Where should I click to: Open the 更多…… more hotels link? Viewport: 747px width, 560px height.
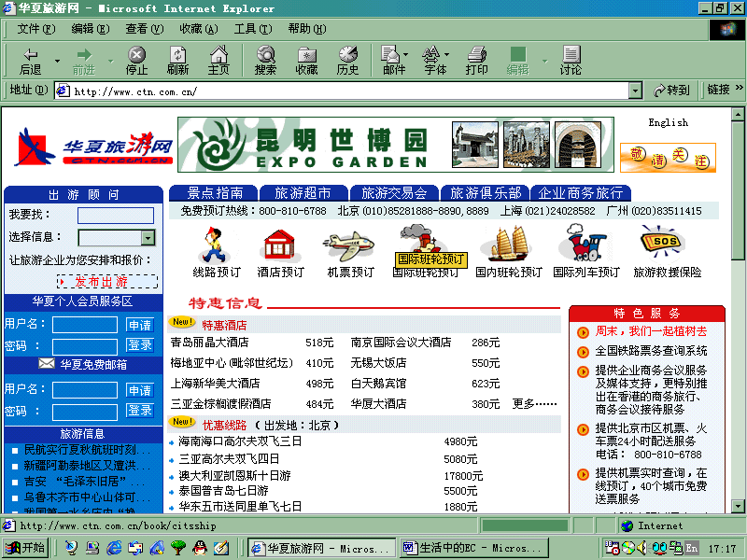(x=534, y=404)
